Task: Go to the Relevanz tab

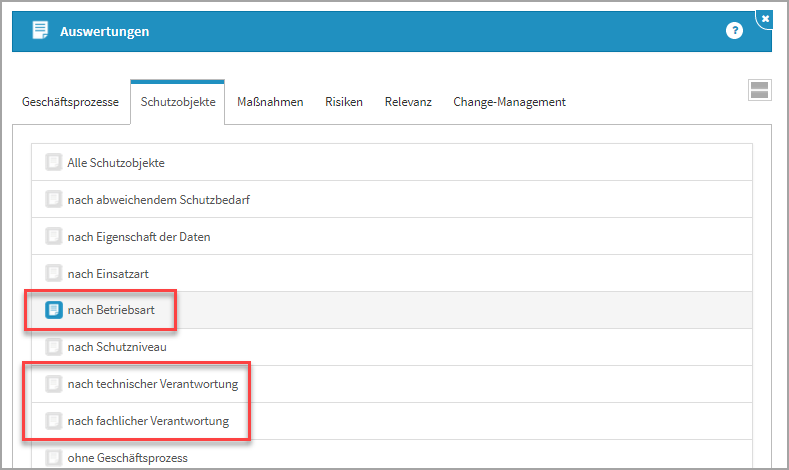Action: point(408,102)
